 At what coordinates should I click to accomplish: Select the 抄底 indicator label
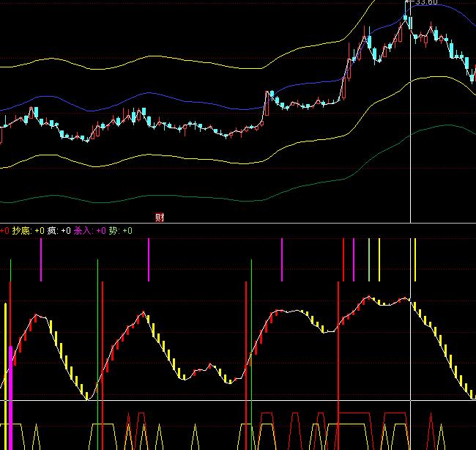22,231
